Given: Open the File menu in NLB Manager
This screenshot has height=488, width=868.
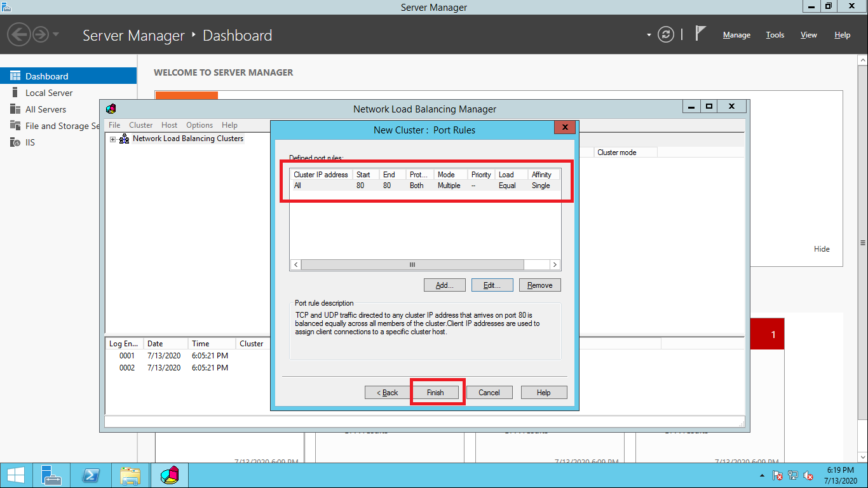Looking at the screenshot, I should click(x=114, y=125).
